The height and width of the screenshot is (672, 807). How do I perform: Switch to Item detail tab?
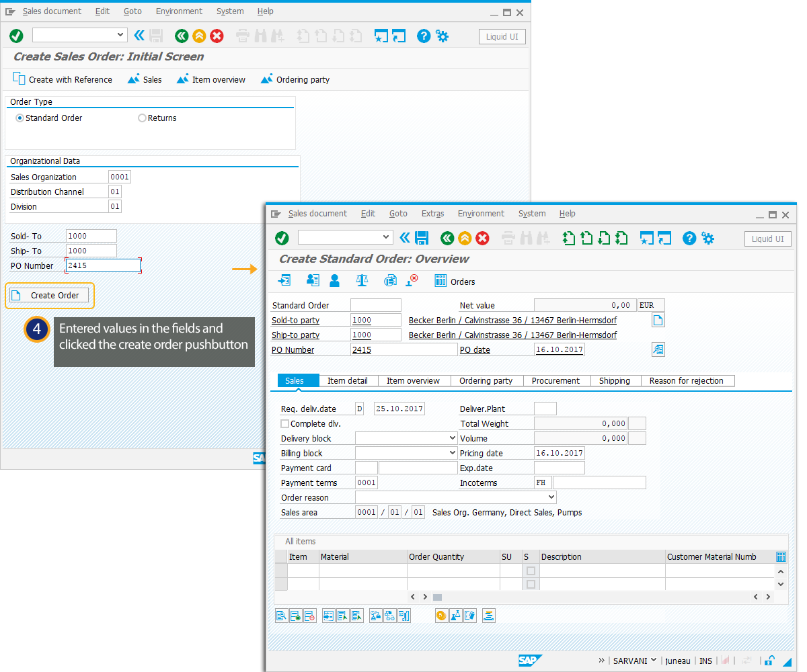tap(348, 381)
